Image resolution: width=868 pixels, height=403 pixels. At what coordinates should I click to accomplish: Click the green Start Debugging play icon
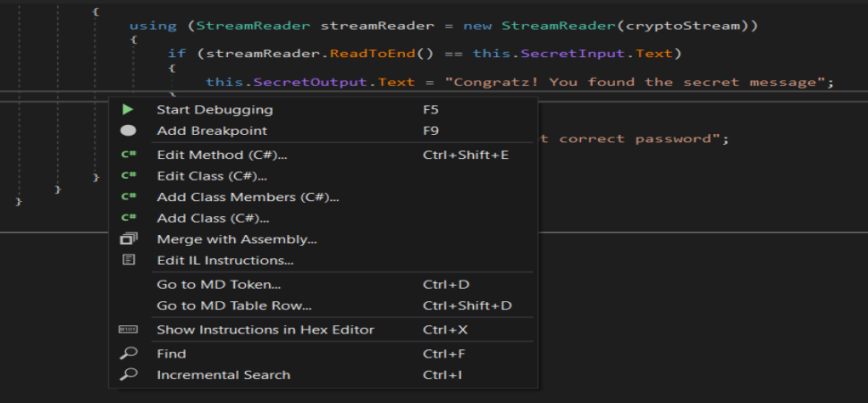(128, 110)
